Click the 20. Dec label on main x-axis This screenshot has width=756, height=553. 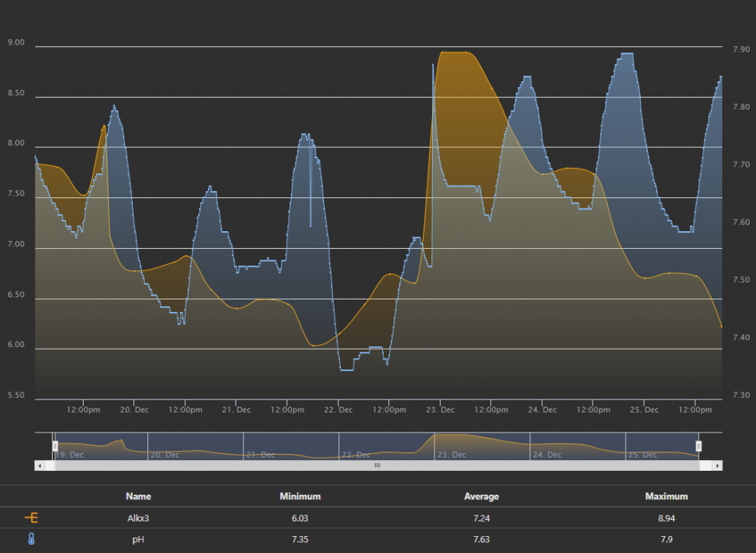click(x=135, y=410)
